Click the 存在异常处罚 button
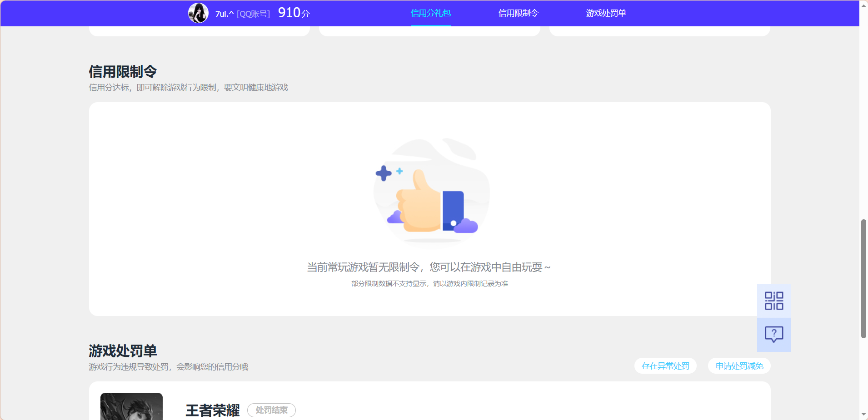Screen dimensions: 868x420 [x=665, y=366]
